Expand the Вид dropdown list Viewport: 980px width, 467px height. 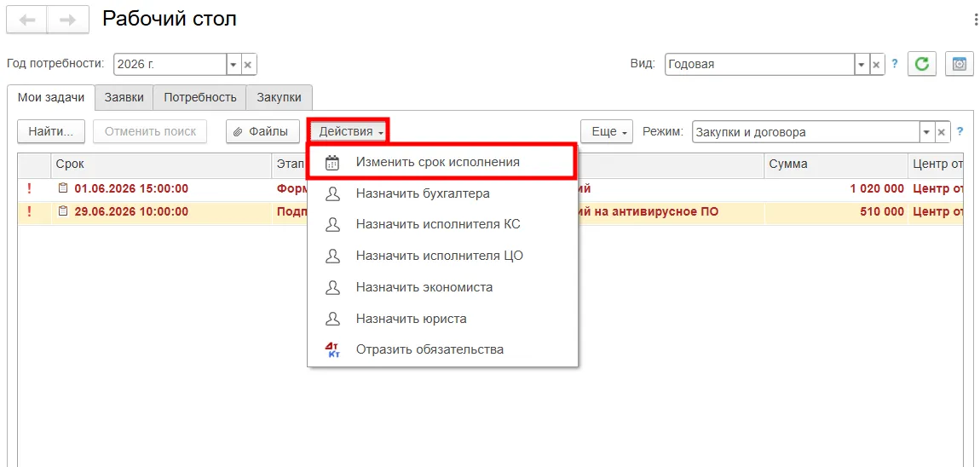[x=862, y=64]
